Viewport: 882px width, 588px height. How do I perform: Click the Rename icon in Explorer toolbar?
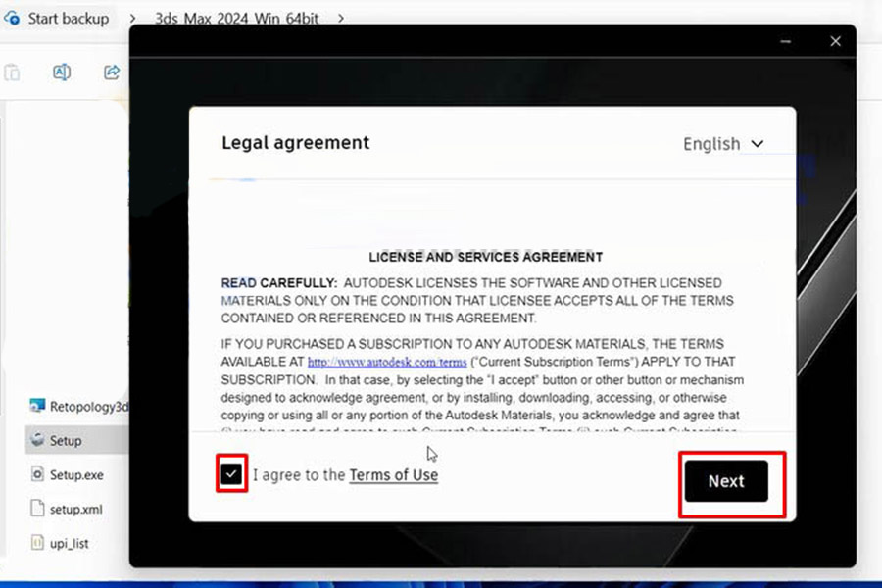coord(61,73)
